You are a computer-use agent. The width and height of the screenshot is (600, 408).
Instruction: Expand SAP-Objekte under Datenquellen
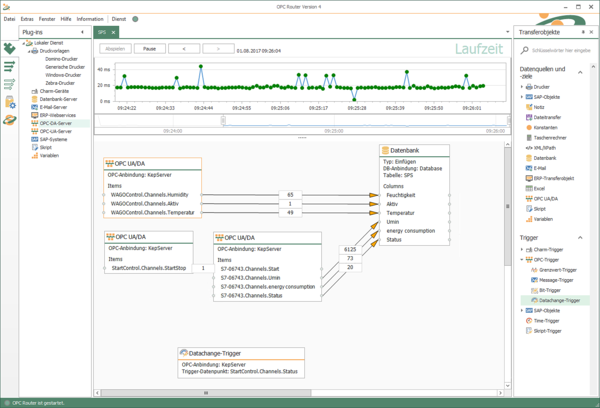(522, 97)
